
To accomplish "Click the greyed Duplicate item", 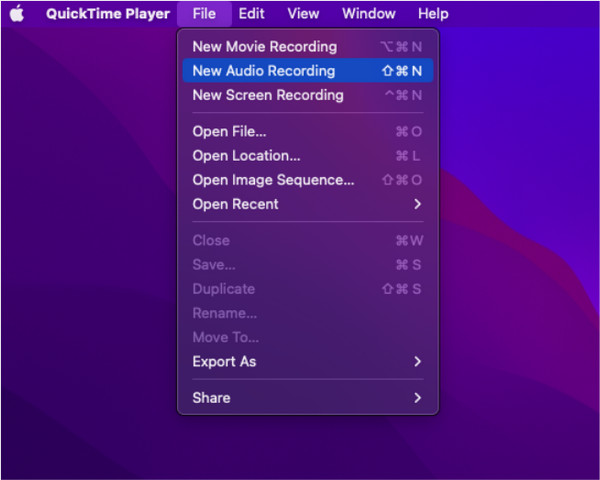I will click(x=308, y=289).
